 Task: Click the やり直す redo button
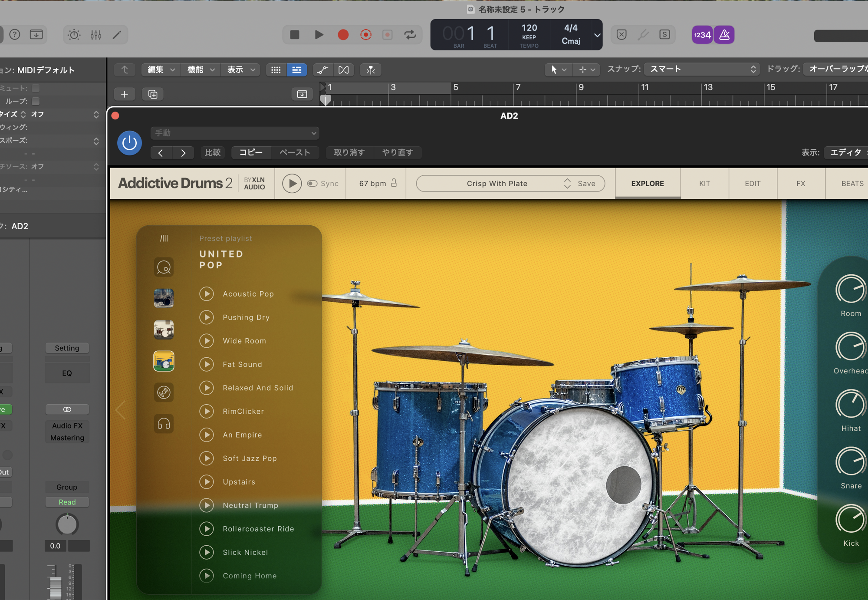398,153
